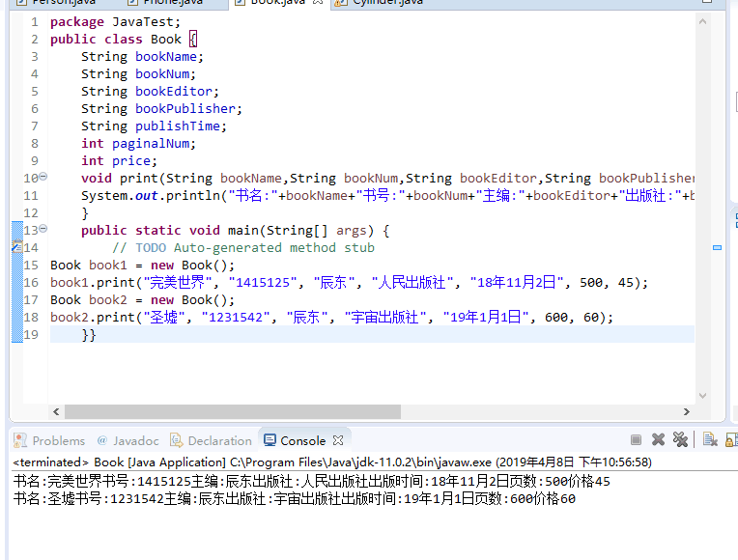
Task: Close the Book.java tab with its X
Action: click(x=318, y=2)
